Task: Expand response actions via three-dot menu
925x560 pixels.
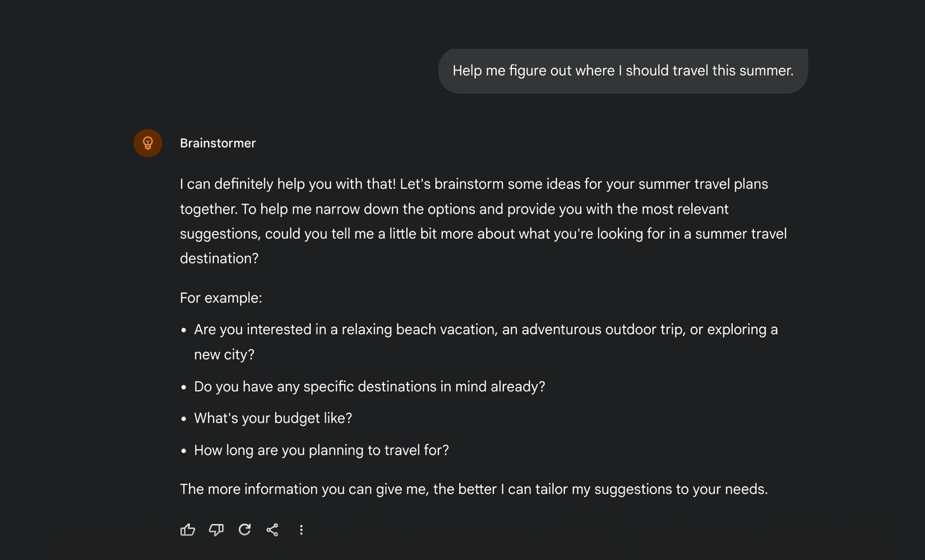Action: [x=301, y=530]
